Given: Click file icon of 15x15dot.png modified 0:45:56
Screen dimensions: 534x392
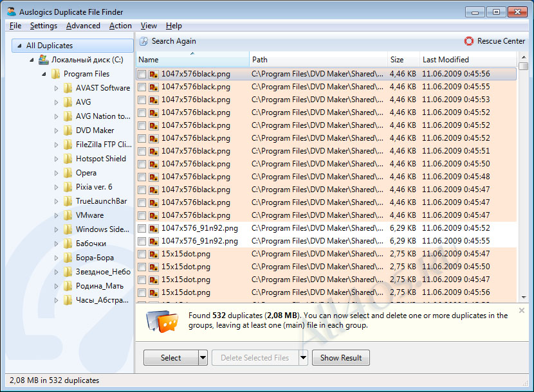Looking at the screenshot, I should tap(154, 292).
